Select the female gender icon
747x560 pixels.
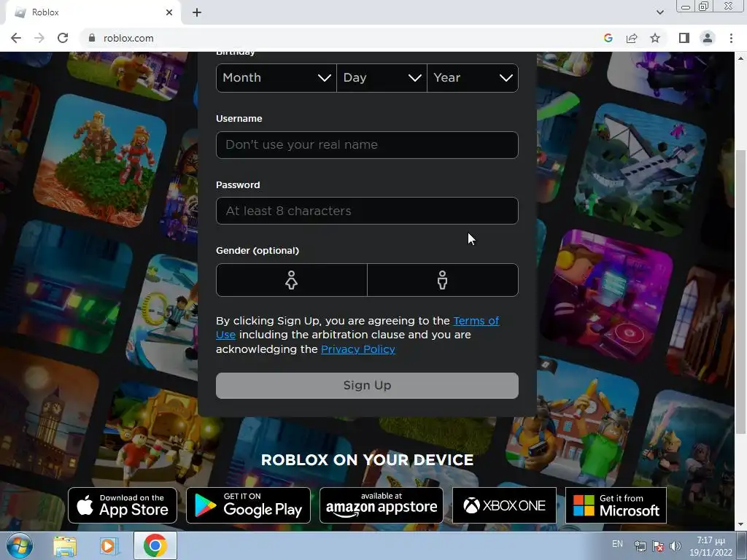[292, 280]
